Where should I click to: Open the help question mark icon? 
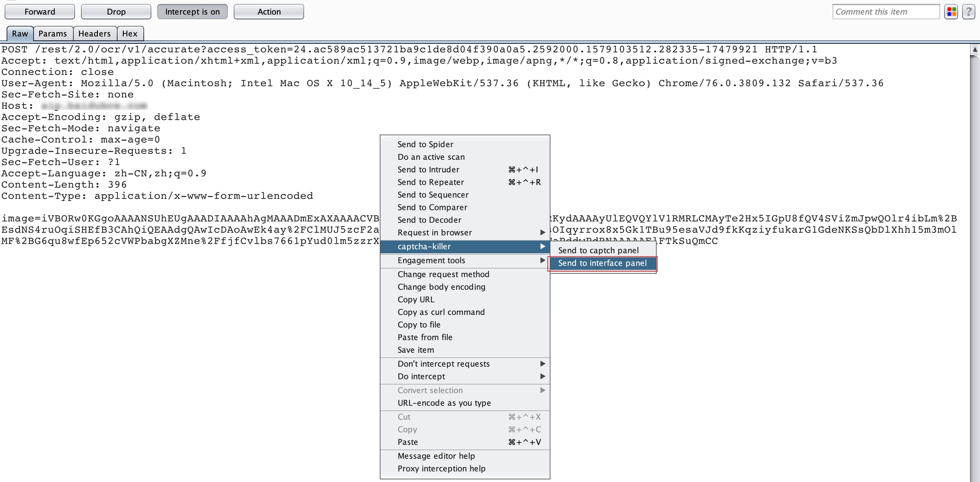point(969,12)
